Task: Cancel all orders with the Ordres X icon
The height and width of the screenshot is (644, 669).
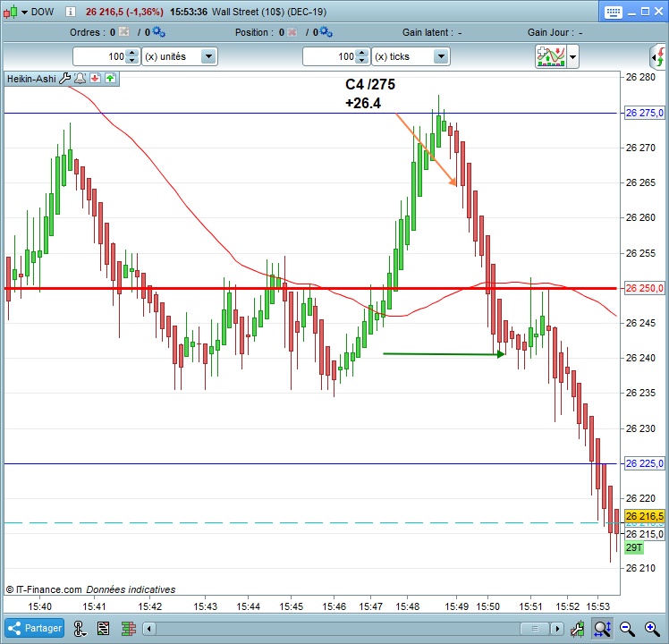Action: (x=123, y=31)
